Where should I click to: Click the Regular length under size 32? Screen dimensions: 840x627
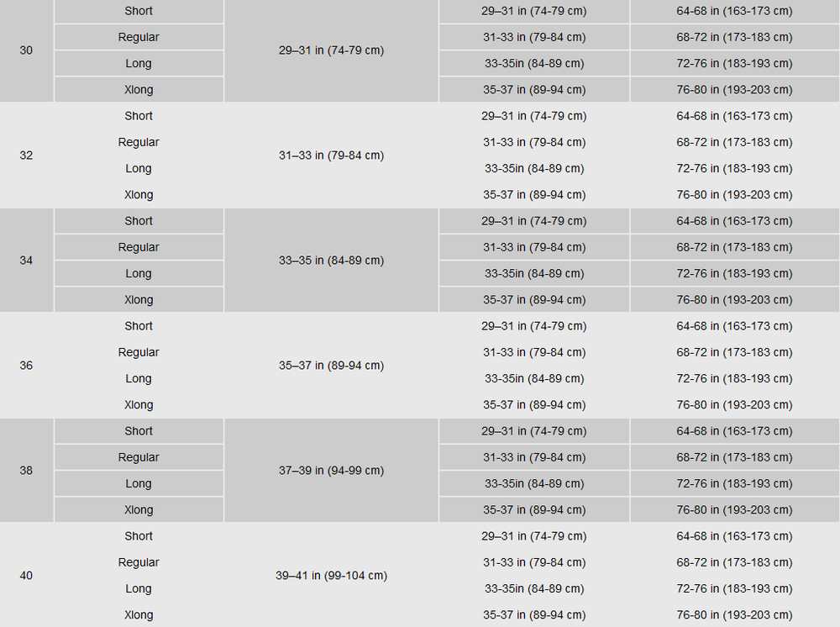tap(139, 142)
